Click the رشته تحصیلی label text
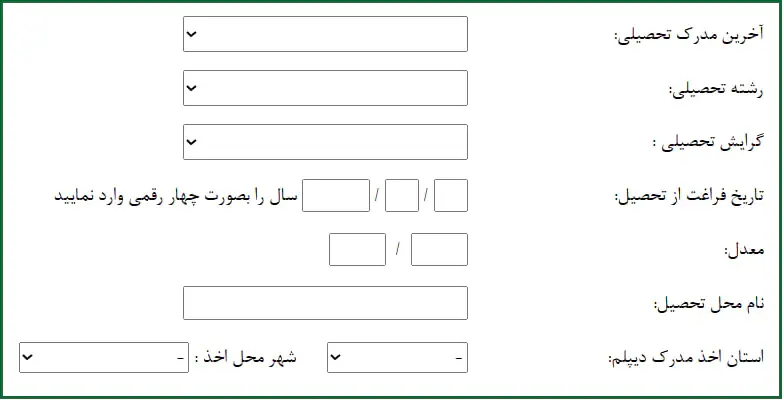Viewport: 783px width, 400px height. [x=716, y=90]
